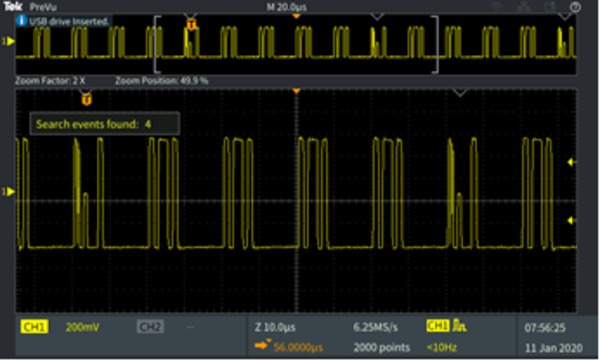Click the dimmed LAN network status icon

(524, 6)
